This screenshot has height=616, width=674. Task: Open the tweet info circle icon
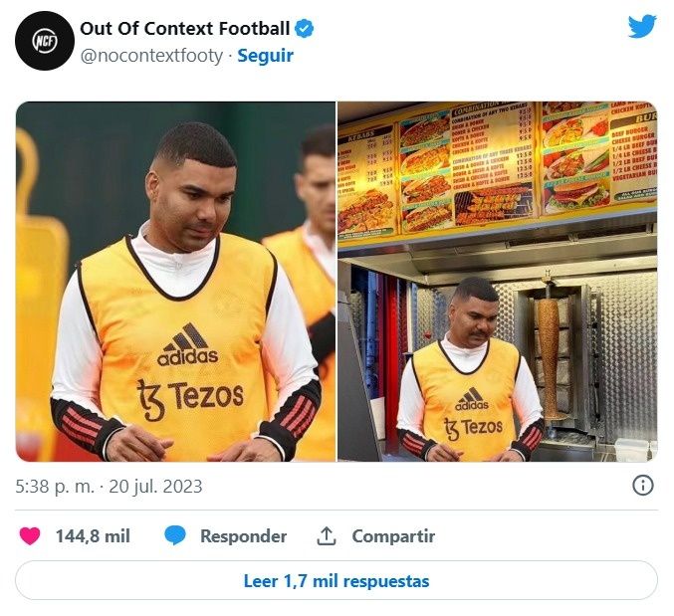click(x=643, y=486)
